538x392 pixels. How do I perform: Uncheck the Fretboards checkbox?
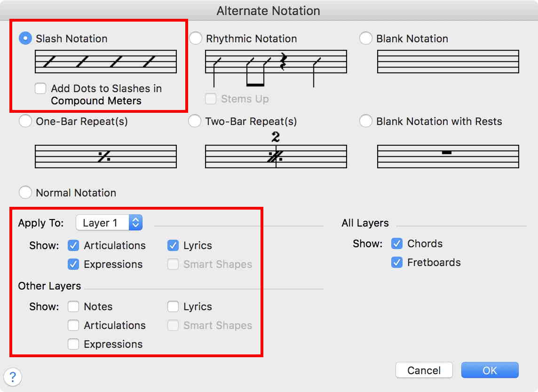click(397, 262)
